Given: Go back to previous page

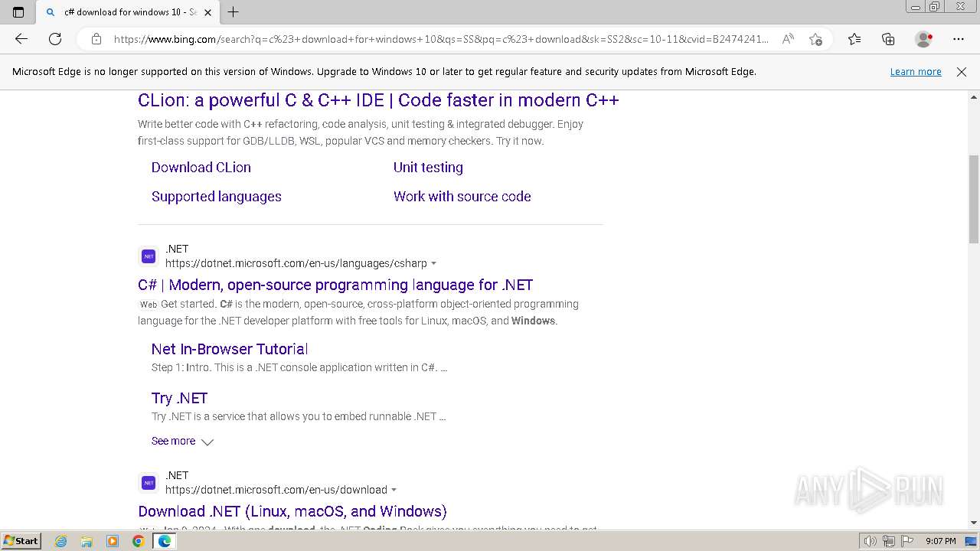Looking at the screenshot, I should (21, 39).
